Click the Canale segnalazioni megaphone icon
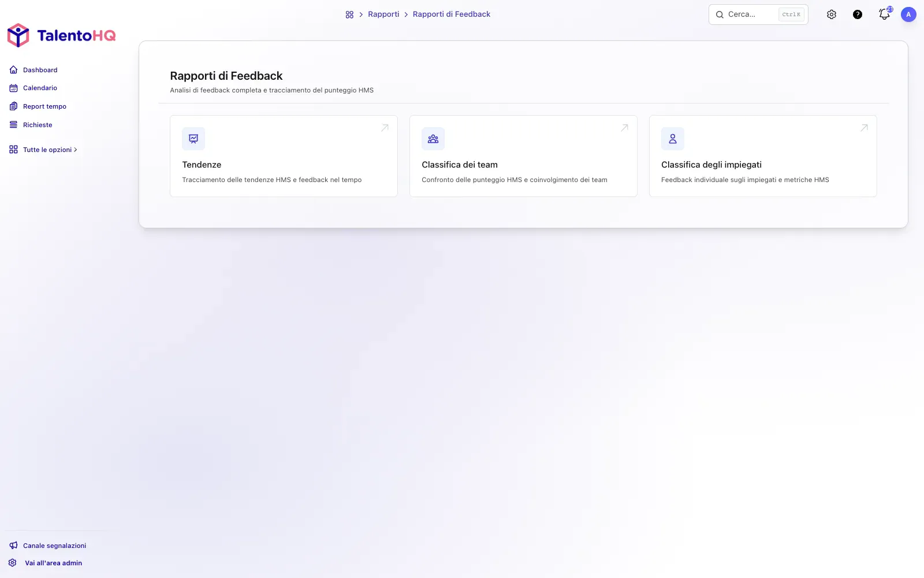The image size is (924, 578). (x=13, y=546)
